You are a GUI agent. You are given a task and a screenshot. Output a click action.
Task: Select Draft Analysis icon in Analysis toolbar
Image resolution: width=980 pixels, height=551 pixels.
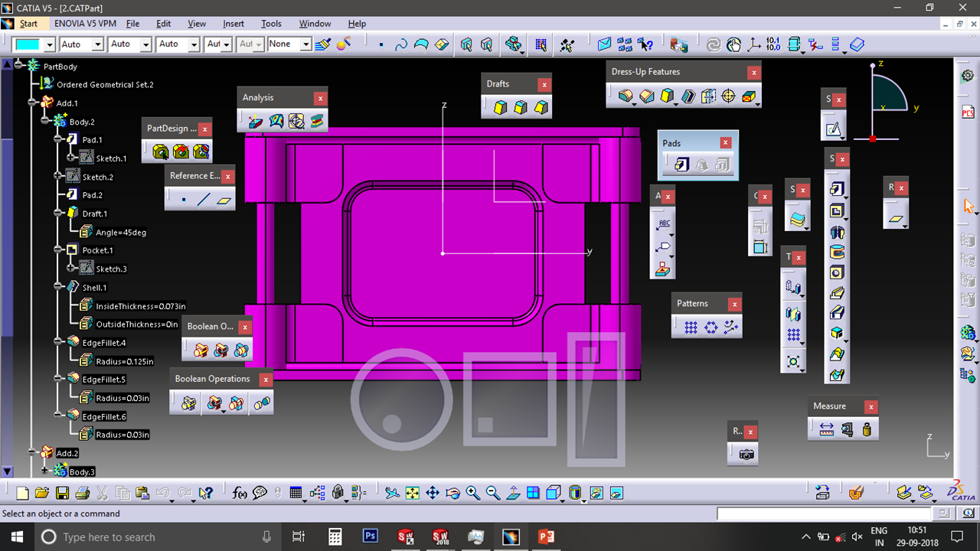(x=256, y=121)
